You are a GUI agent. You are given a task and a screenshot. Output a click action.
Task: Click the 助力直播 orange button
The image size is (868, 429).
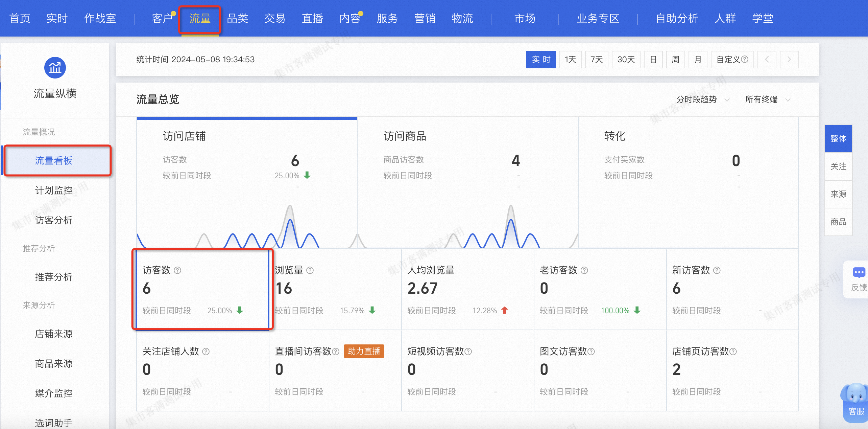pos(364,351)
